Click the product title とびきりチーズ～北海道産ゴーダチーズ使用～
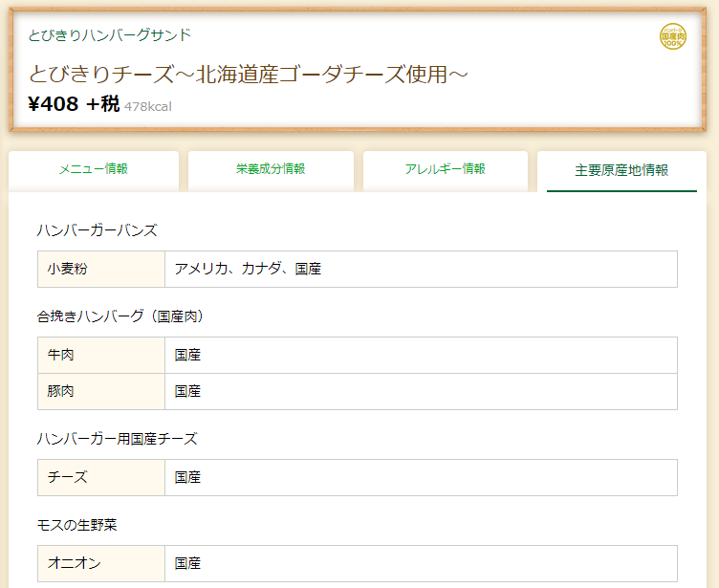Viewport: 719px width, 588px height. click(248, 75)
